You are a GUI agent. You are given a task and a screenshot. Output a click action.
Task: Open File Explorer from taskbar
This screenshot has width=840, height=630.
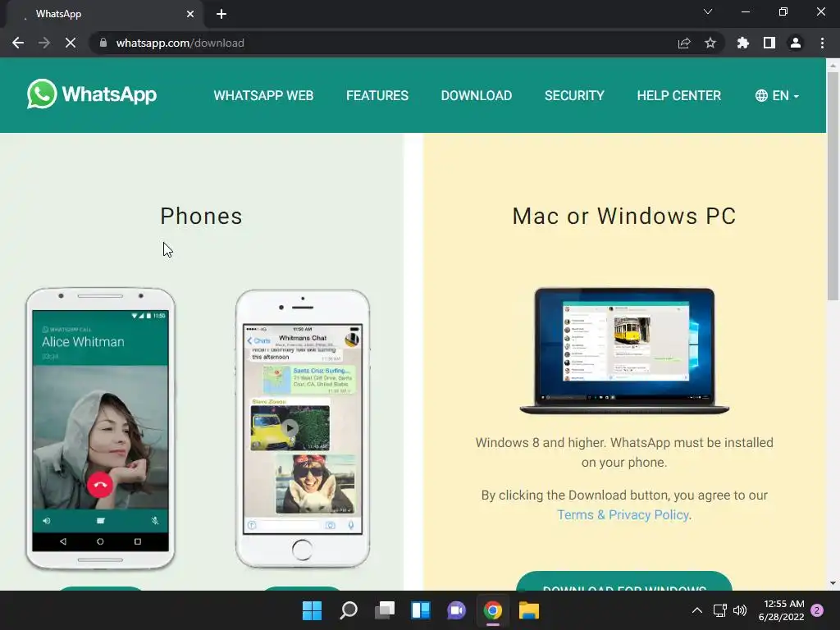529,610
